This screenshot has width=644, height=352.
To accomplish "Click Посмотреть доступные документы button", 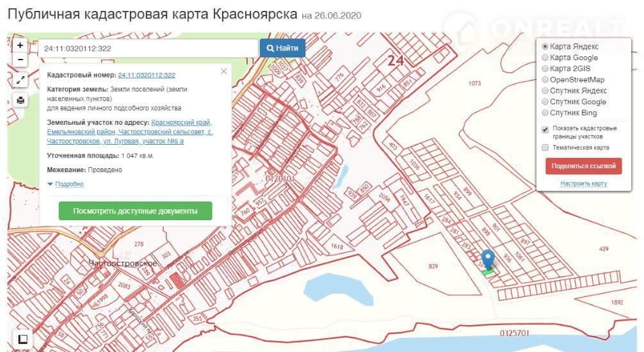I will coord(135,211).
